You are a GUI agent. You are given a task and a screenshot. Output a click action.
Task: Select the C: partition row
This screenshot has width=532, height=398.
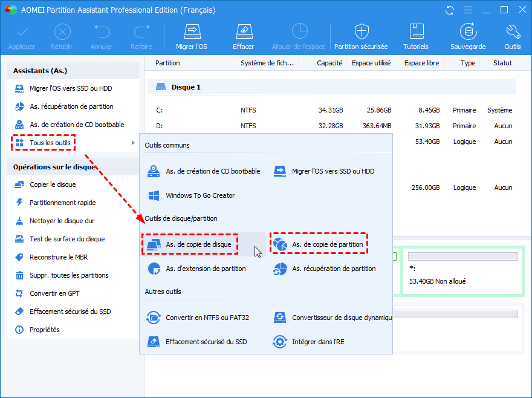click(x=334, y=110)
